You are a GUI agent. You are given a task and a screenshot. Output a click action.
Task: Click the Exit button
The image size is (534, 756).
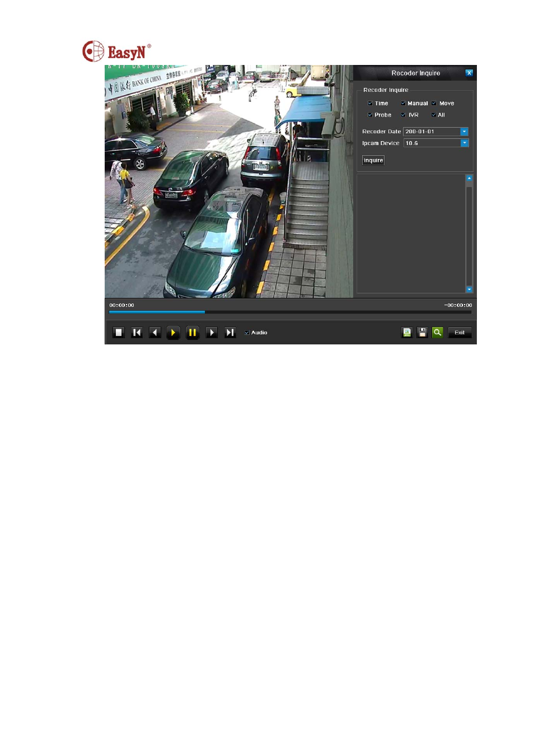point(460,333)
